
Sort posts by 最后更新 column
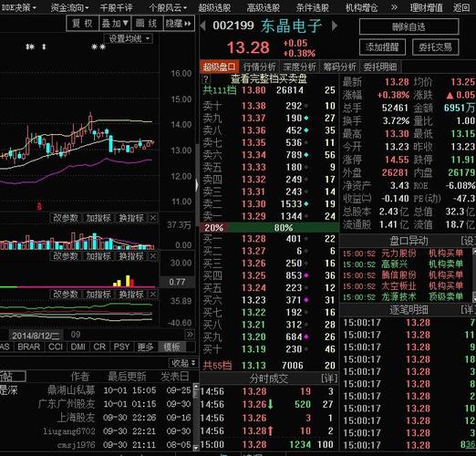(127, 377)
